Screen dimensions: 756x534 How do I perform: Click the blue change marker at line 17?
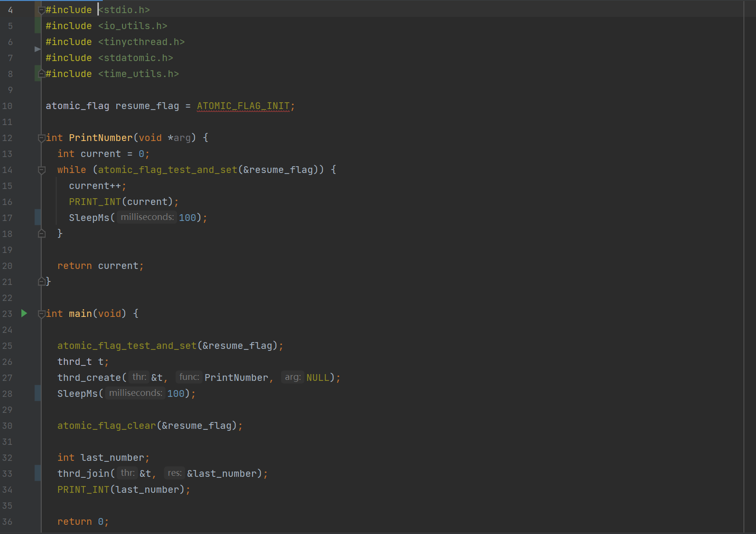38,217
